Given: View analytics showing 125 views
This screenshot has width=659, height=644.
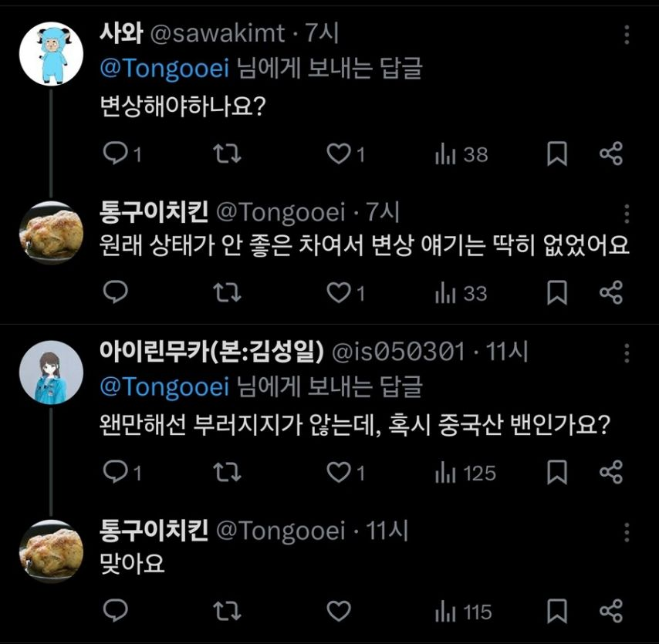Looking at the screenshot, I should coord(465,472).
